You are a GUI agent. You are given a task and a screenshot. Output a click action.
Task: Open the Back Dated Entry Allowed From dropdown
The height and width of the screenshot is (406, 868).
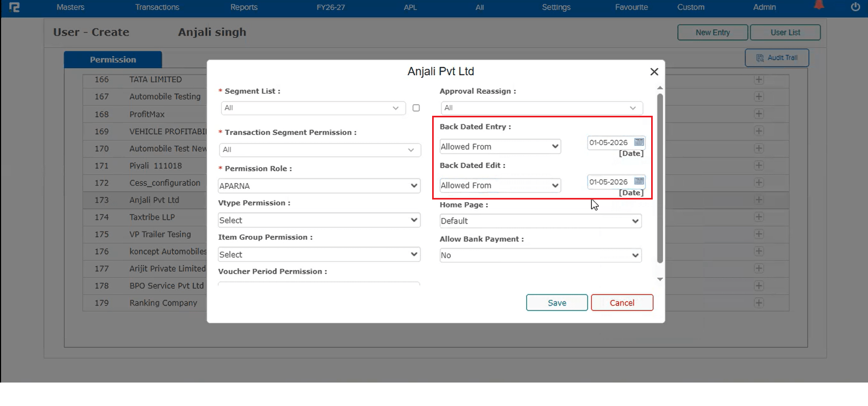click(x=500, y=146)
